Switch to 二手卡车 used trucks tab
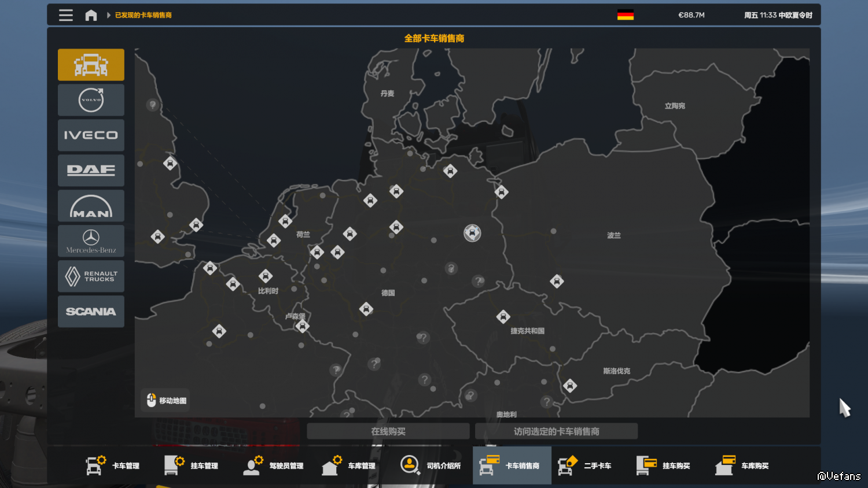The height and width of the screenshot is (488, 868). (585, 465)
